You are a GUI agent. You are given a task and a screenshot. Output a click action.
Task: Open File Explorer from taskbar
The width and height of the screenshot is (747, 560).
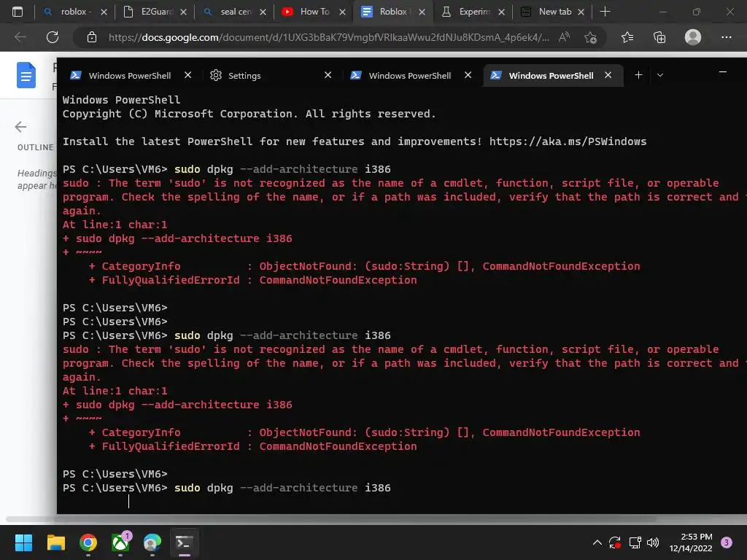tap(55, 542)
